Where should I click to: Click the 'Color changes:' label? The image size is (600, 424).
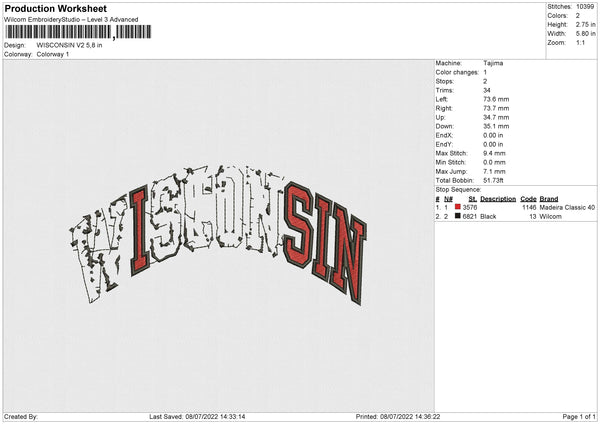457,72
